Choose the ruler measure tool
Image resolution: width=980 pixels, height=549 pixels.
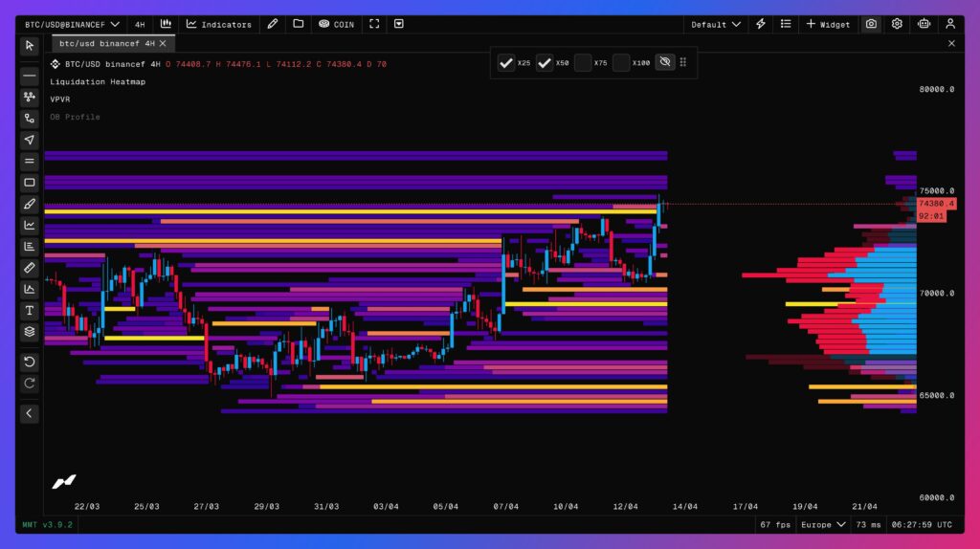(x=30, y=268)
